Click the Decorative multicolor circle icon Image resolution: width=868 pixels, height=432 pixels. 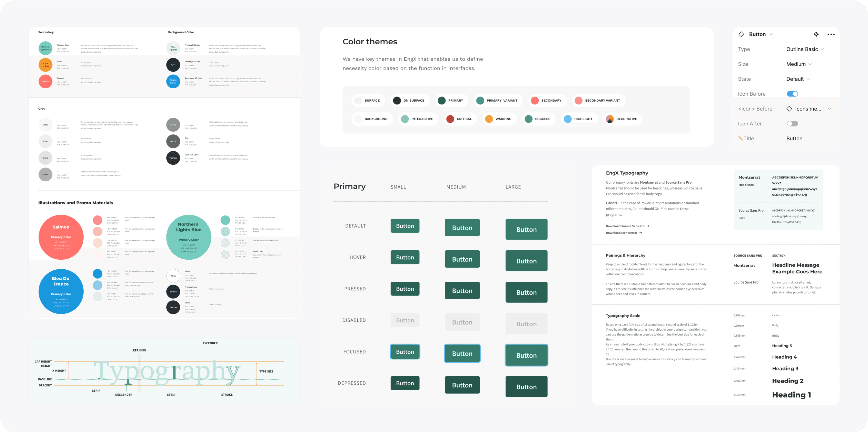pyautogui.click(x=609, y=119)
